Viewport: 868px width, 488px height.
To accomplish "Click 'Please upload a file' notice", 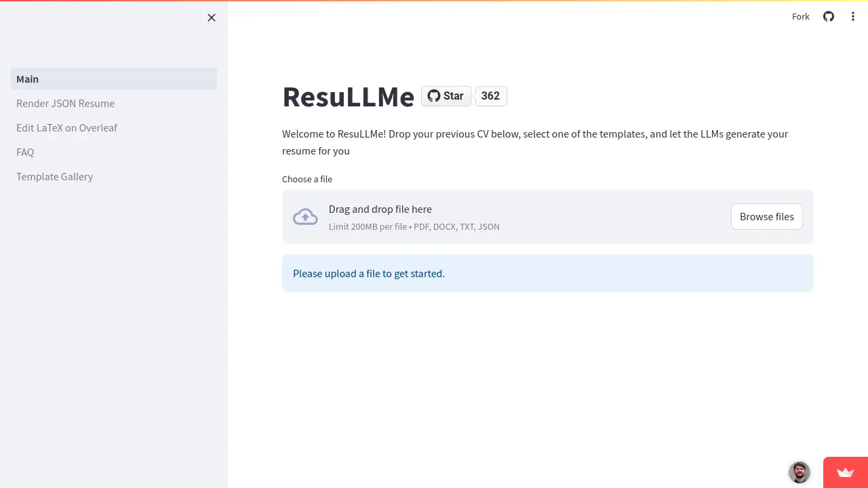I will click(x=548, y=273).
